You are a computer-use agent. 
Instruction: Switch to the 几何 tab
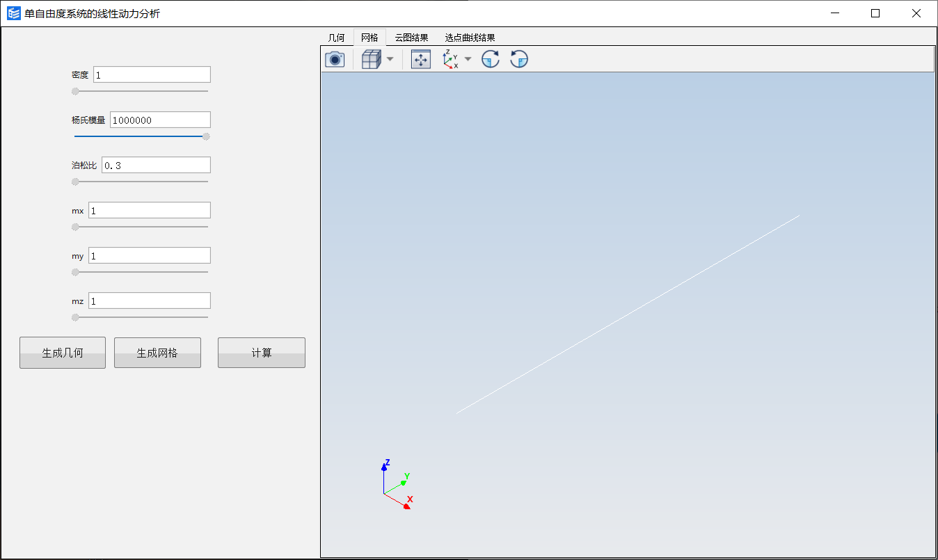pos(336,38)
